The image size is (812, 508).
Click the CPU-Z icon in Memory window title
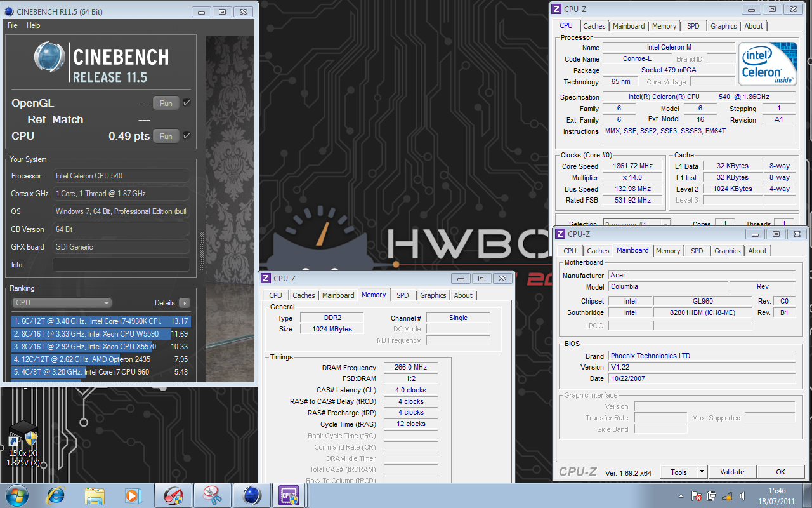pos(266,278)
